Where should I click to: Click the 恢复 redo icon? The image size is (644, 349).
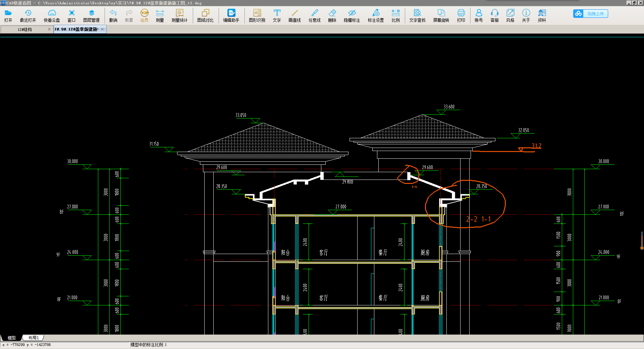click(129, 16)
